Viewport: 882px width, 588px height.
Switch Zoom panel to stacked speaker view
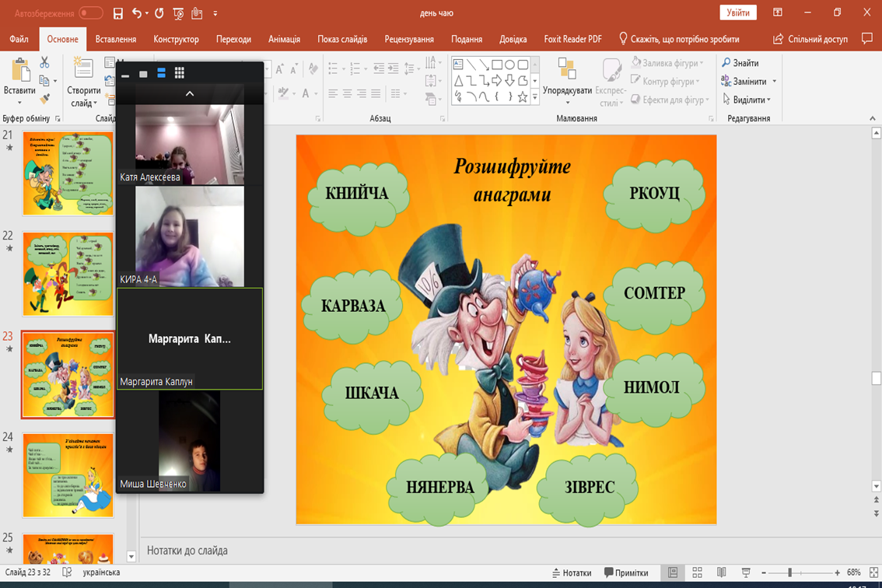162,72
